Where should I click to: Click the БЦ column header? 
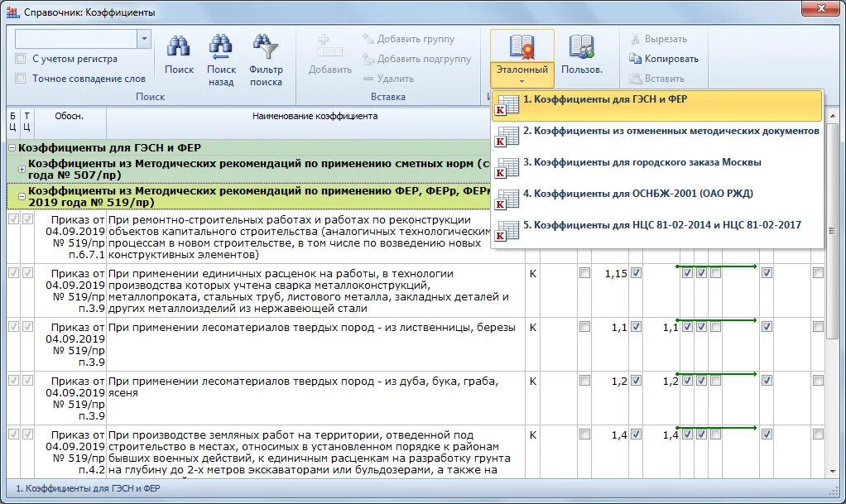pyautogui.click(x=13, y=123)
